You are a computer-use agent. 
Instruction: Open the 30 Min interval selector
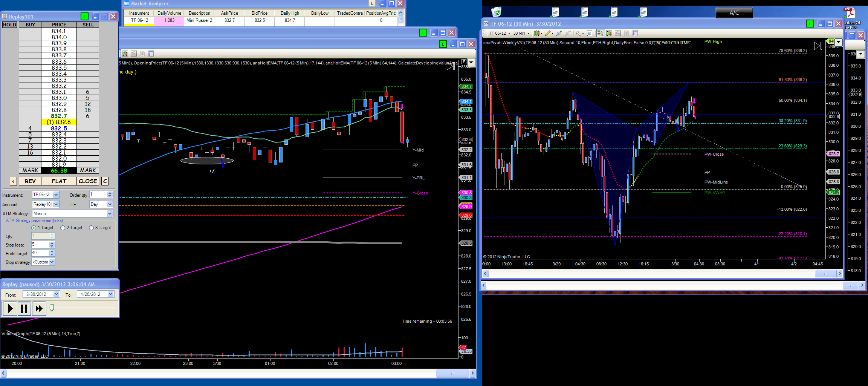click(521, 33)
